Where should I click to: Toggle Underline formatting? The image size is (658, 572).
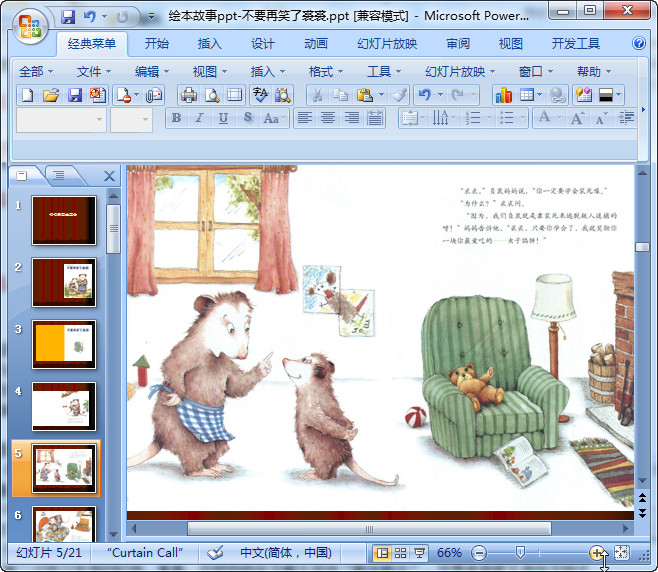[223, 118]
